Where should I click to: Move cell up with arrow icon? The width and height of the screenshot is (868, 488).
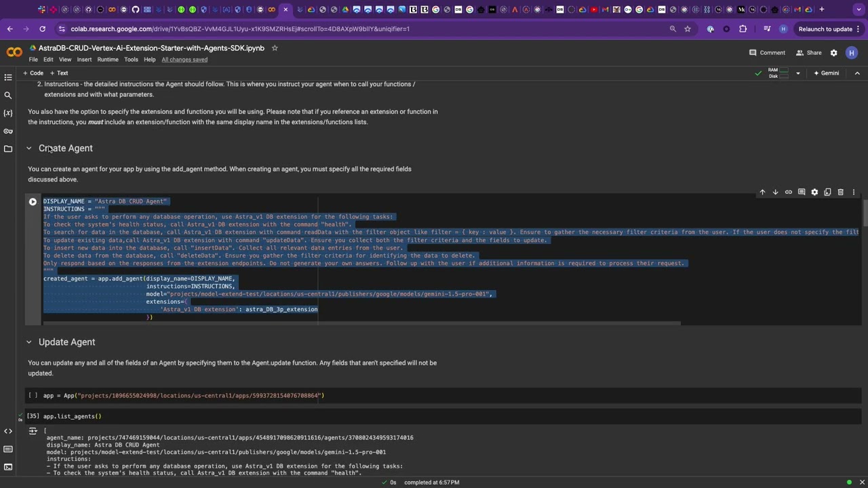pyautogui.click(x=762, y=192)
